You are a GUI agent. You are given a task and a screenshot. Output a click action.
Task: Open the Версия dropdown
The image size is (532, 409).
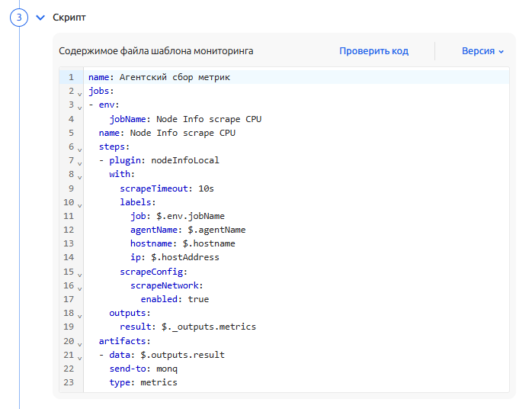click(482, 51)
